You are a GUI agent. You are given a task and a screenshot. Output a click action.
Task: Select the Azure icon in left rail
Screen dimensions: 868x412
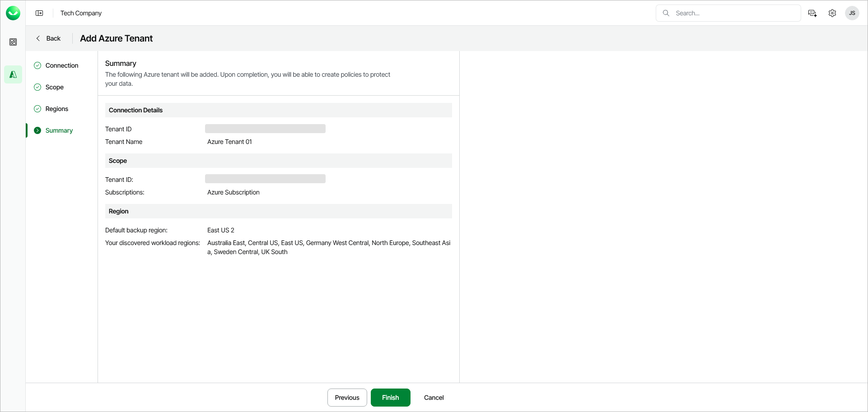[13, 74]
